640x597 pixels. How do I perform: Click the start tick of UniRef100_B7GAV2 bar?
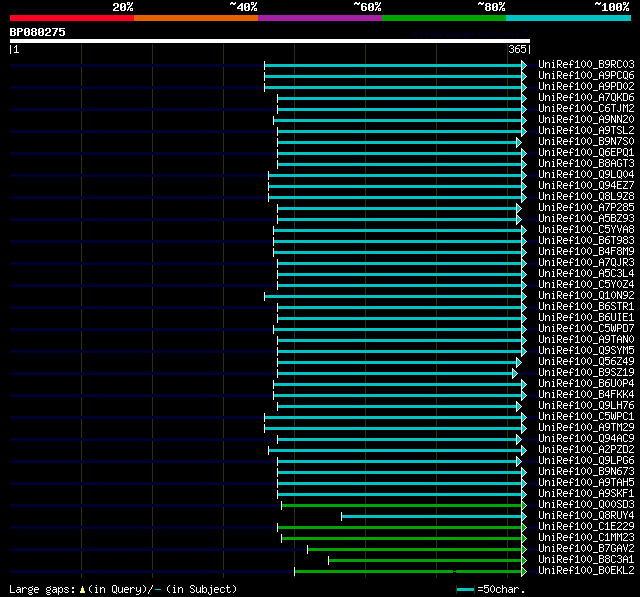[x=307, y=550]
